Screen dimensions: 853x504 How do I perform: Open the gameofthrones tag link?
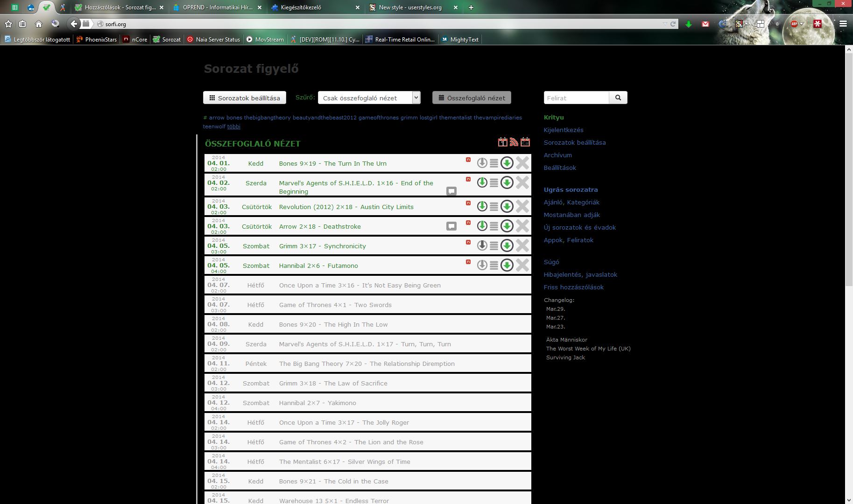coord(379,118)
